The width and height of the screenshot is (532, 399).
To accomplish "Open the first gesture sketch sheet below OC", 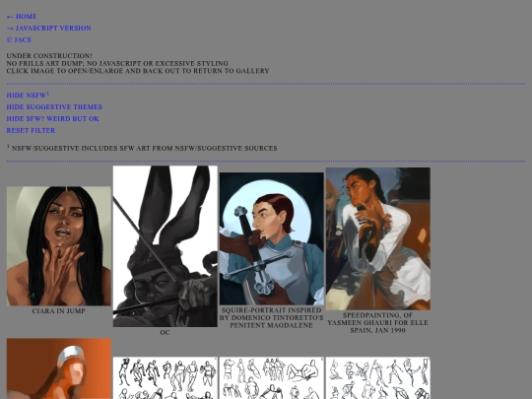I will pos(166,377).
